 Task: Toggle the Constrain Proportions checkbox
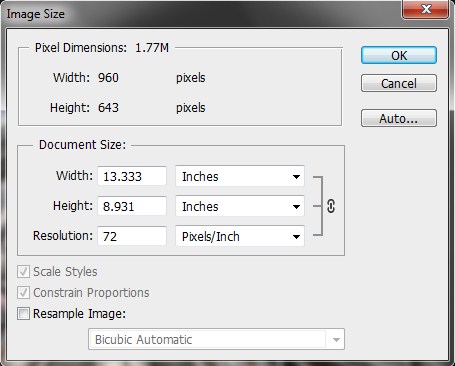coord(23,293)
